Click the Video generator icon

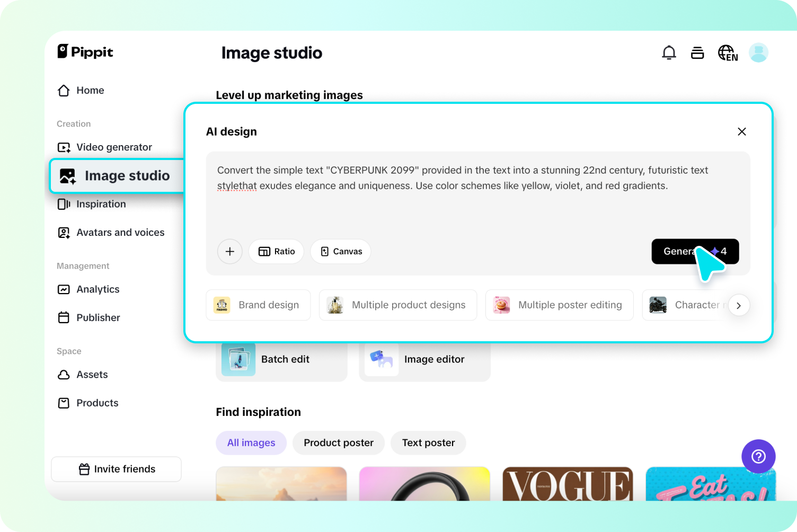[64, 147]
